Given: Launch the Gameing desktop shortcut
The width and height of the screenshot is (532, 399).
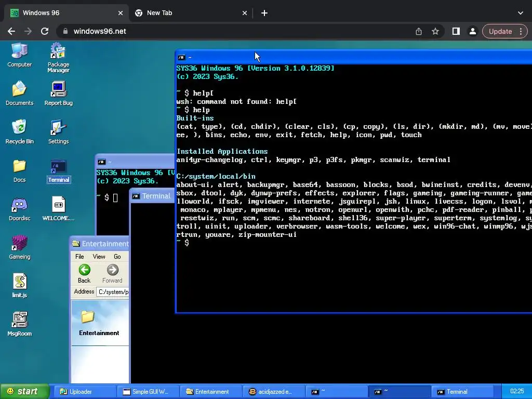Looking at the screenshot, I should click(x=19, y=247).
